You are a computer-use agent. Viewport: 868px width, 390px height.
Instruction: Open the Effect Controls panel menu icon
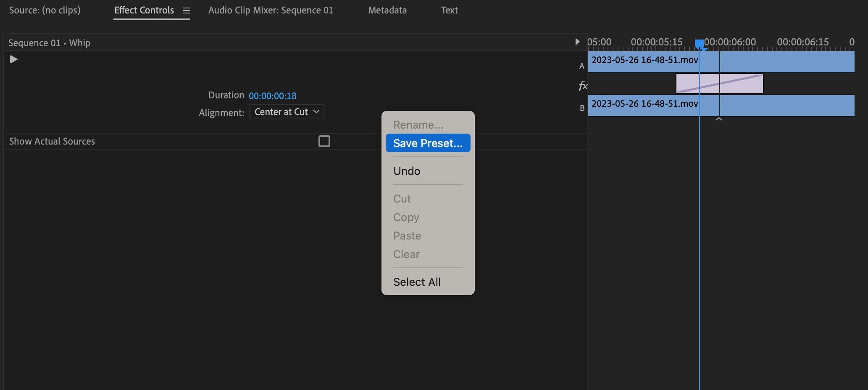tap(187, 11)
